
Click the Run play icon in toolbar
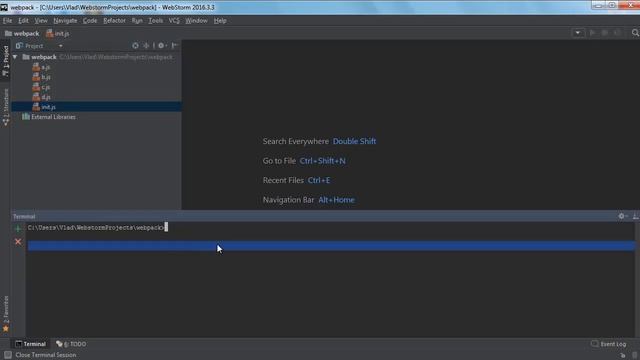coord(593,33)
